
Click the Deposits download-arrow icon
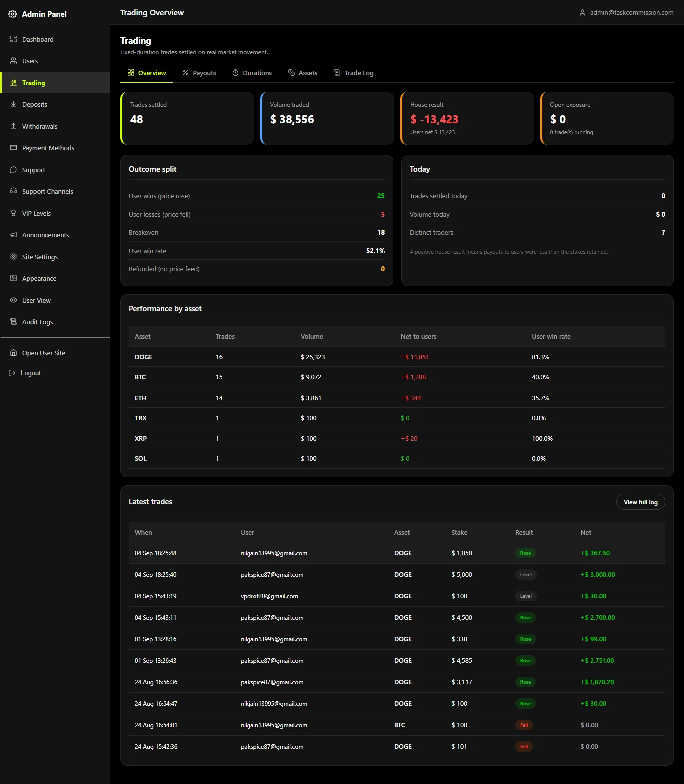coord(14,104)
